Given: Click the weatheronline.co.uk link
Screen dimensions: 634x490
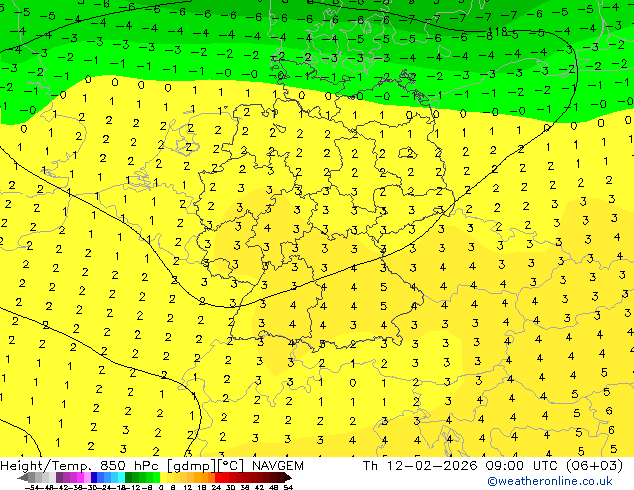Looking at the screenshot, I should pos(550,481).
